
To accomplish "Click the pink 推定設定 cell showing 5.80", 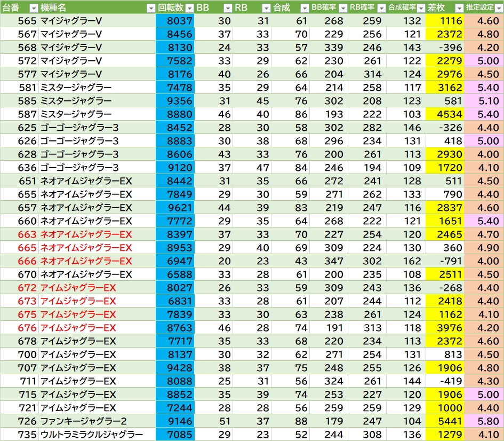I will 483,421.
